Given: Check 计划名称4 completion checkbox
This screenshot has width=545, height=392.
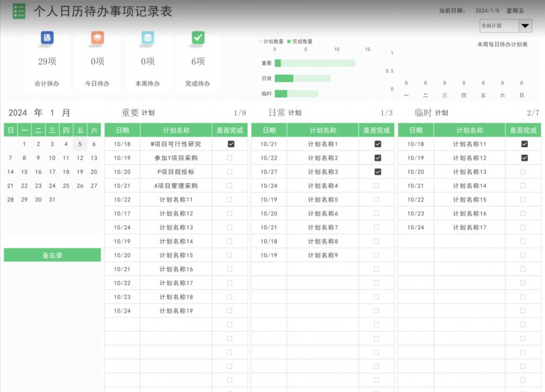Looking at the screenshot, I should point(377,186).
